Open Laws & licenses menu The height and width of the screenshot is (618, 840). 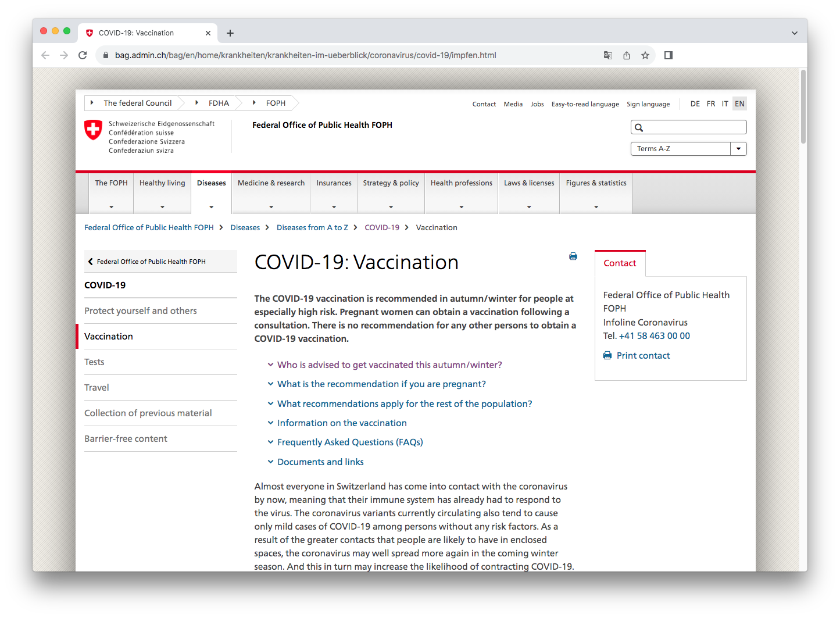tap(529, 193)
